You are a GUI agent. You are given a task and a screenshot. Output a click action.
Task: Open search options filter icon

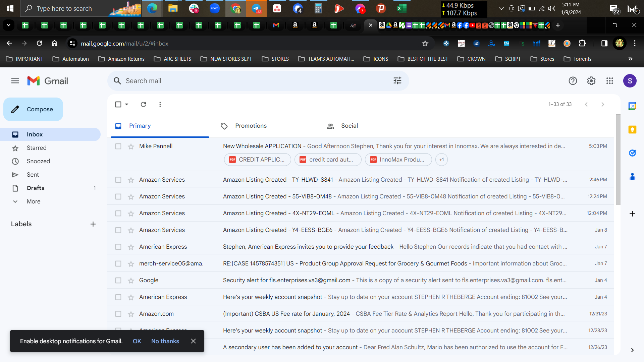click(x=397, y=81)
